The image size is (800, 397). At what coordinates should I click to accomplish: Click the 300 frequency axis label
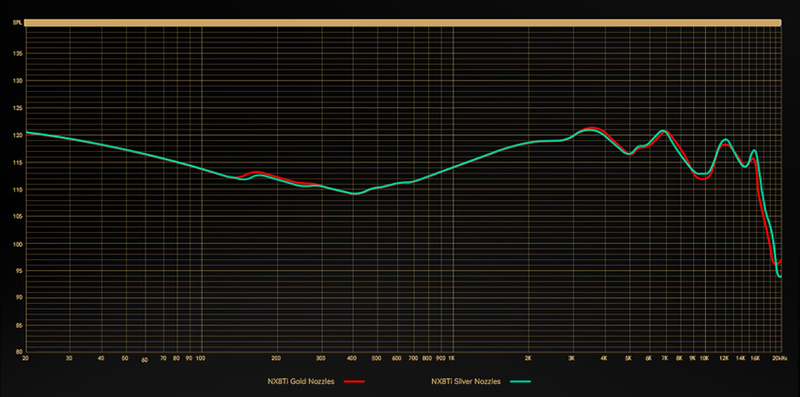pyautogui.click(x=321, y=358)
